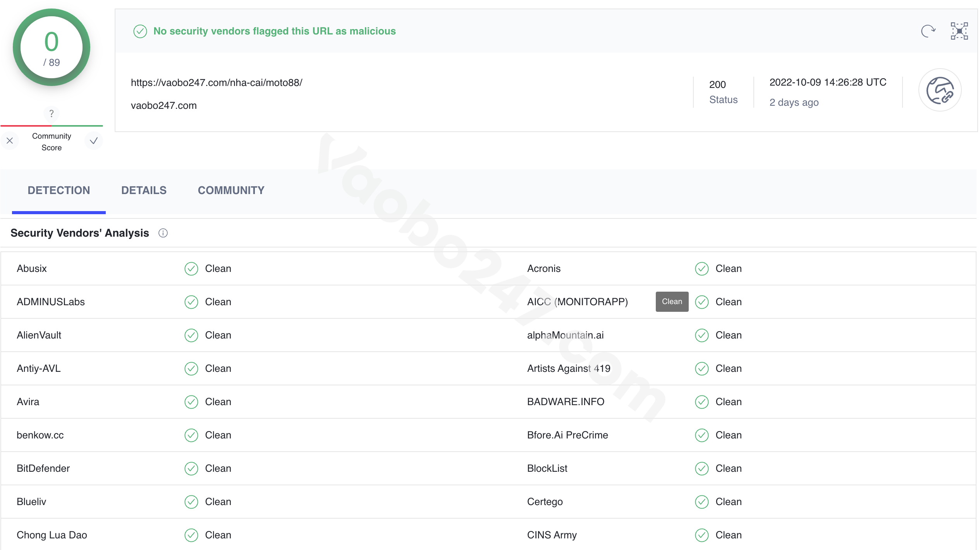Click check icon for CINS Army

(701, 535)
